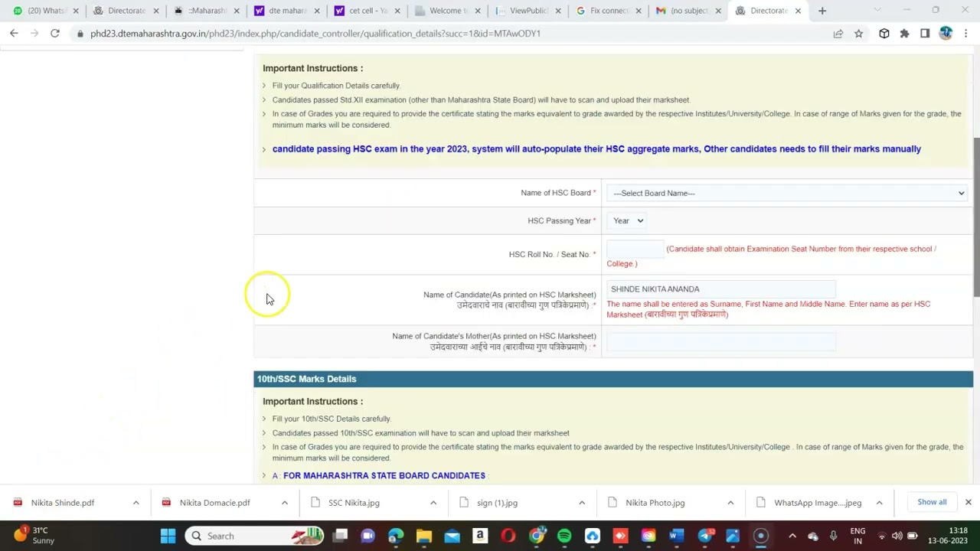
Task: Expand options for SSC Nikita.jpg download
Action: tap(433, 503)
